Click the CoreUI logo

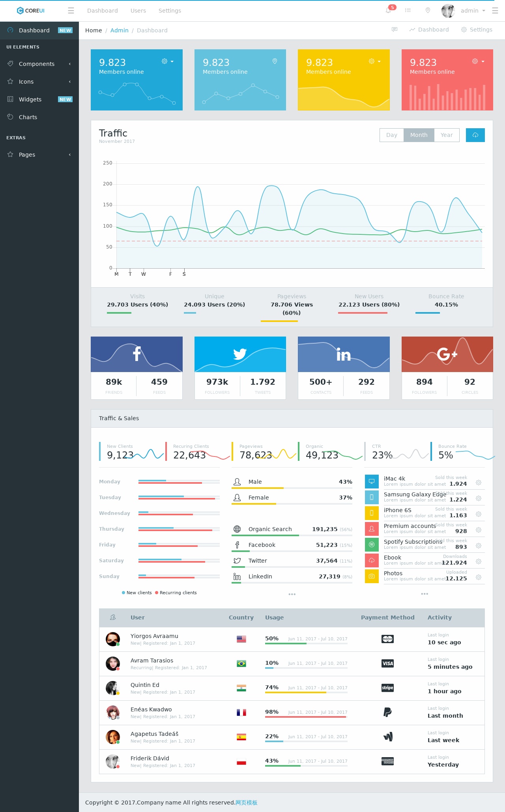31,11
